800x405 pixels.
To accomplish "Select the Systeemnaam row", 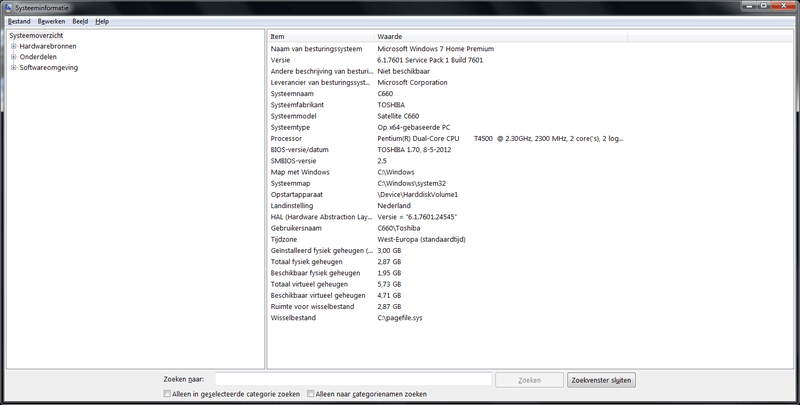I will coord(447,94).
